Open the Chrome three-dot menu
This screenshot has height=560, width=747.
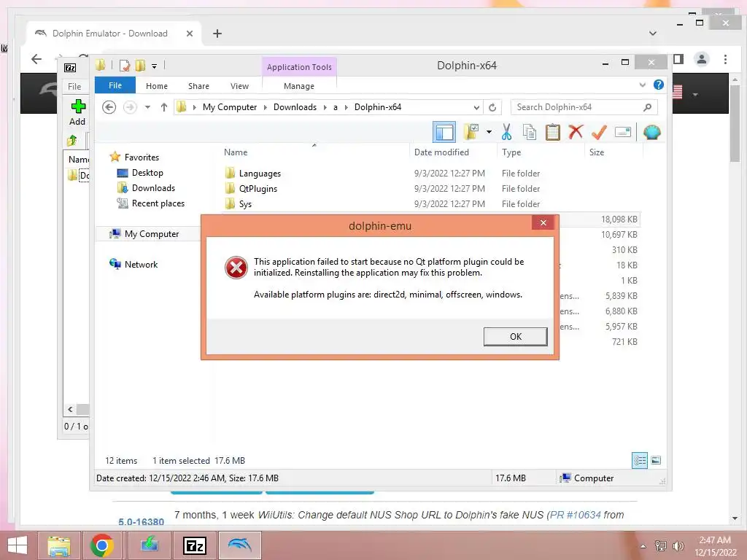(725, 59)
